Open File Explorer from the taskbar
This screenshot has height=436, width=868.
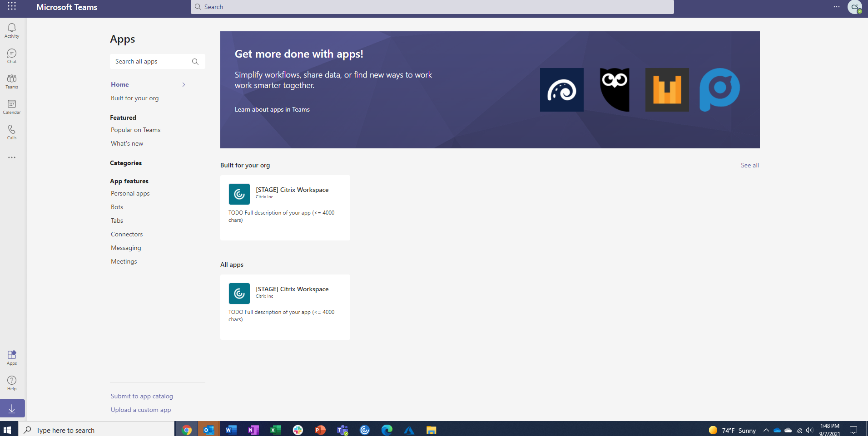pos(432,430)
